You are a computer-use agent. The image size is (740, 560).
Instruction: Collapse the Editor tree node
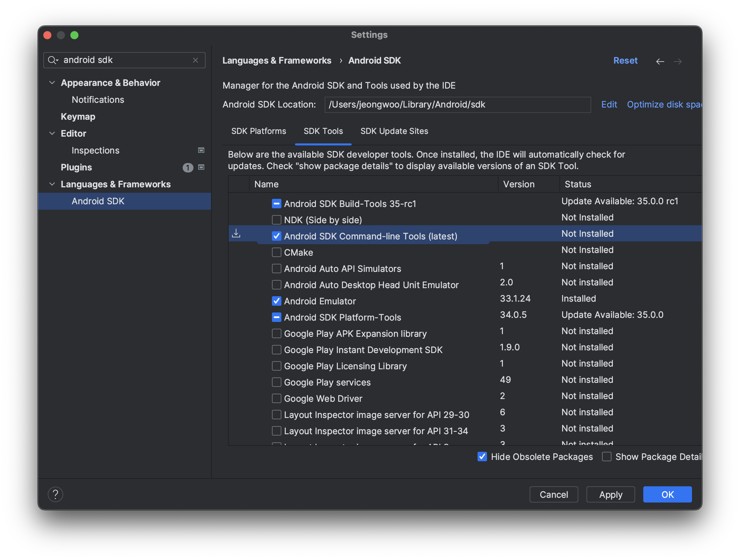tap(52, 134)
